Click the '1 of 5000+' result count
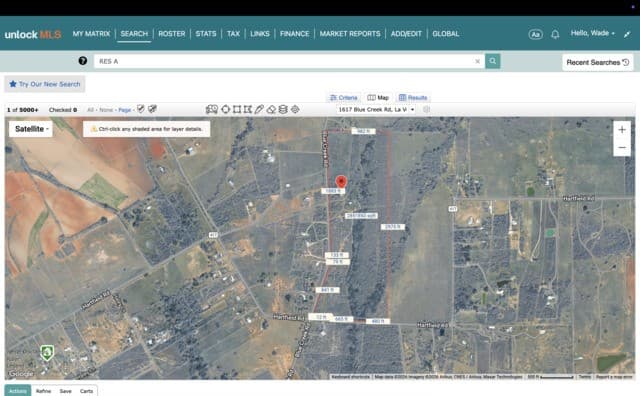This screenshot has width=640, height=396. [x=22, y=110]
